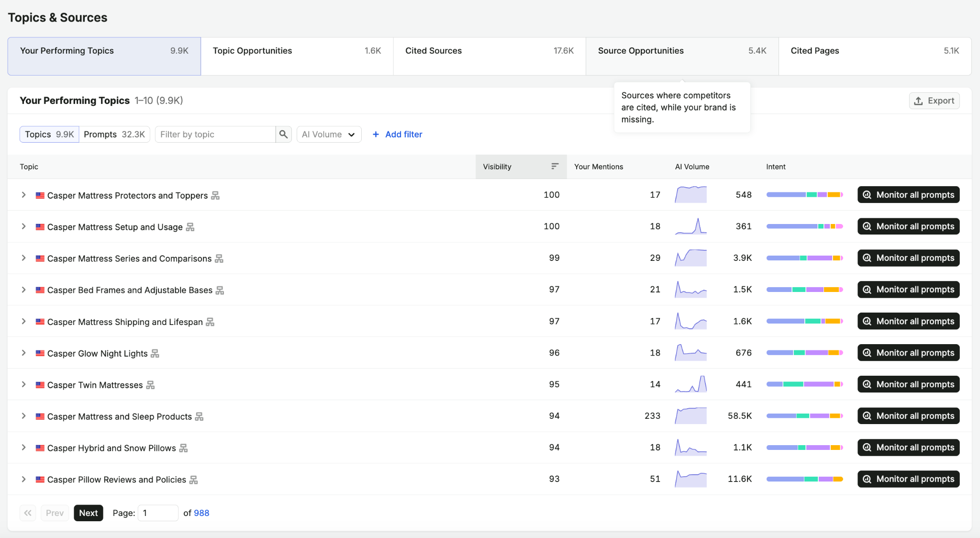Click the Export button
980x538 pixels.
(x=934, y=101)
